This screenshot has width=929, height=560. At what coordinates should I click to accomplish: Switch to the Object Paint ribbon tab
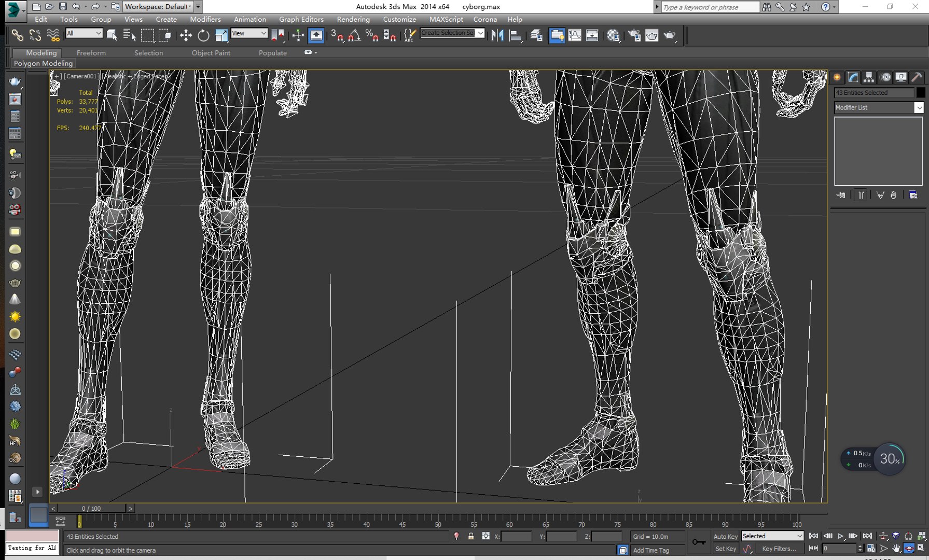(211, 53)
